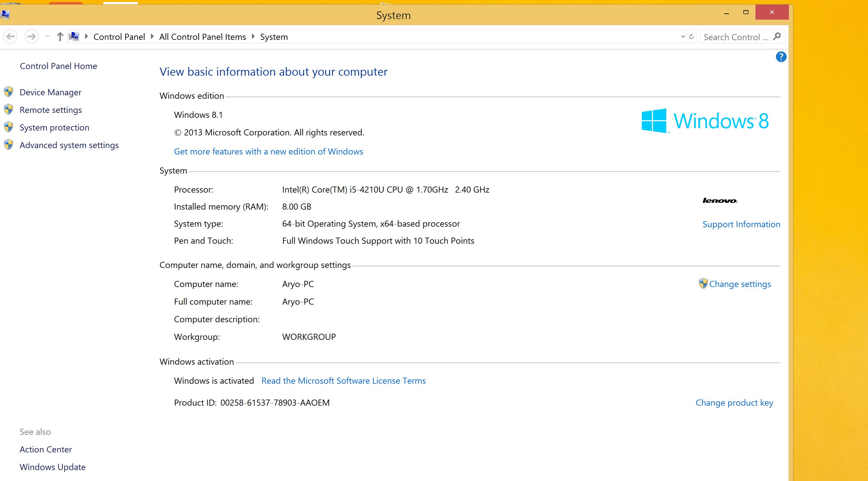This screenshot has height=481, width=868.
Task: Click shield icon beside Advanced system settings
Action: pos(8,144)
